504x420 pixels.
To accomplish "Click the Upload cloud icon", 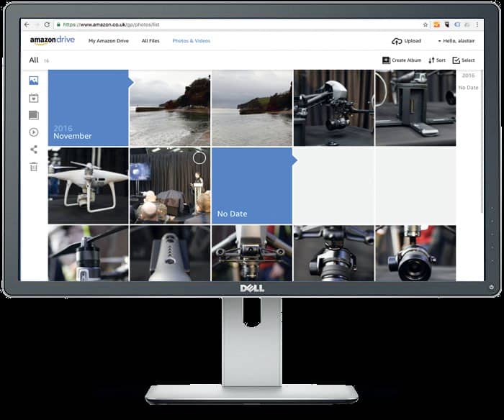I will click(397, 41).
